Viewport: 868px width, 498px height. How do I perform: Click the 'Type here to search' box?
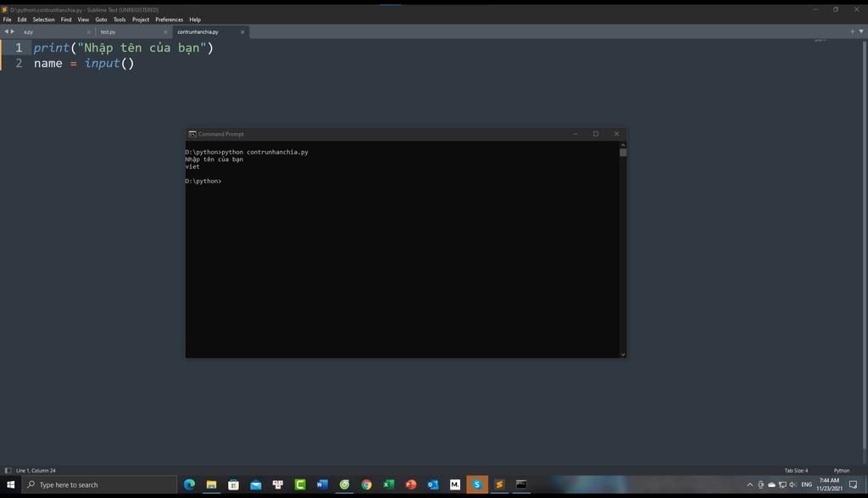click(100, 484)
